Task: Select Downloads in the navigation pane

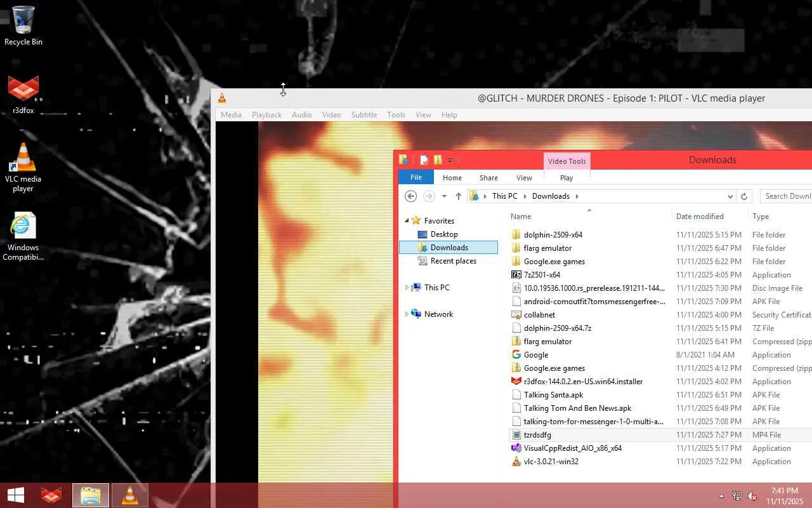Action: (449, 248)
